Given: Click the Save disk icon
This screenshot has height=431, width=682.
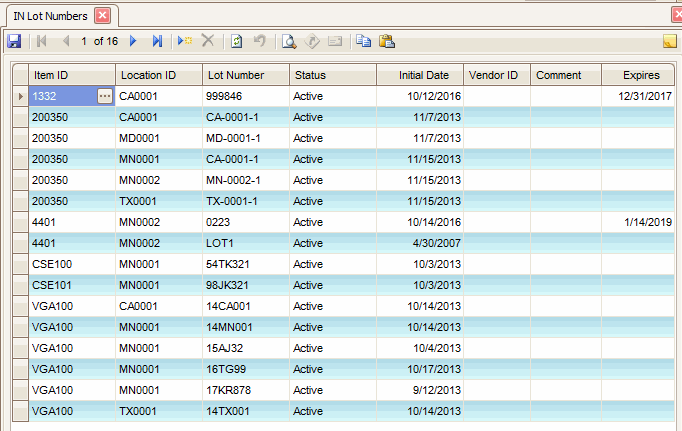Looking at the screenshot, I should point(14,41).
